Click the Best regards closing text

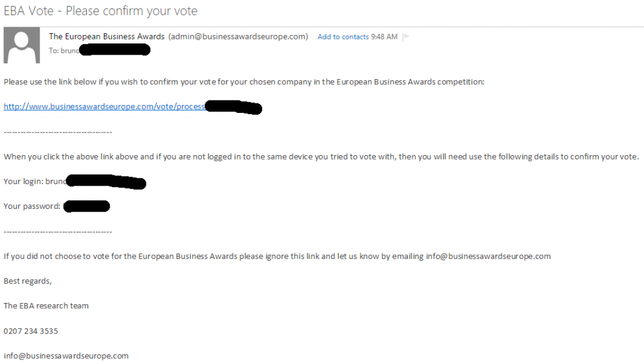(28, 281)
